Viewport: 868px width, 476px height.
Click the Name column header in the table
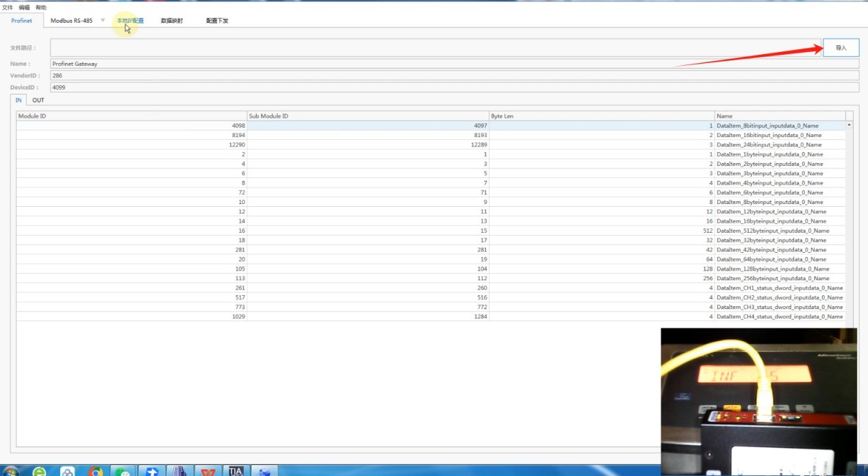[x=780, y=116]
